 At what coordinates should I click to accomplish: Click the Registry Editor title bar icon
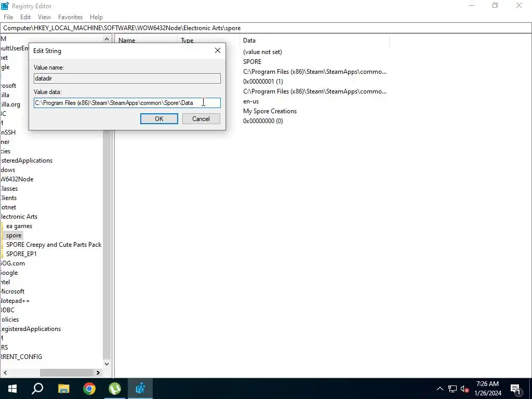(5, 6)
